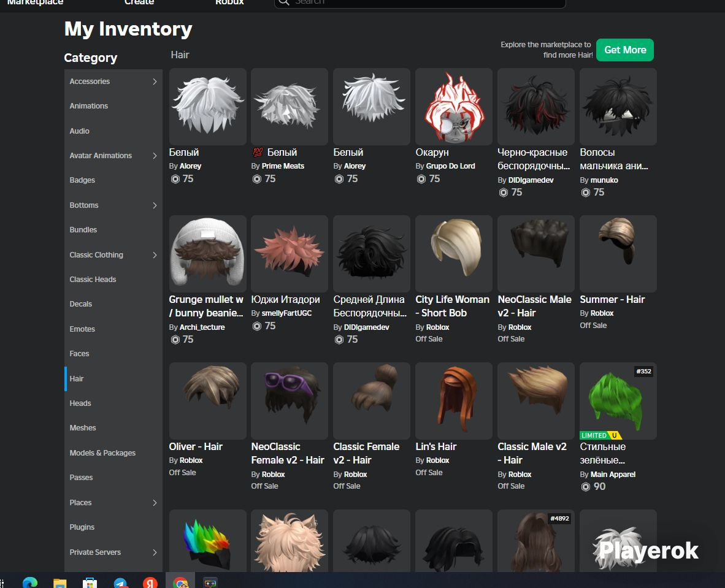Open Classic Male v2 - Hair title
The width and height of the screenshot is (725, 588).
click(x=532, y=454)
